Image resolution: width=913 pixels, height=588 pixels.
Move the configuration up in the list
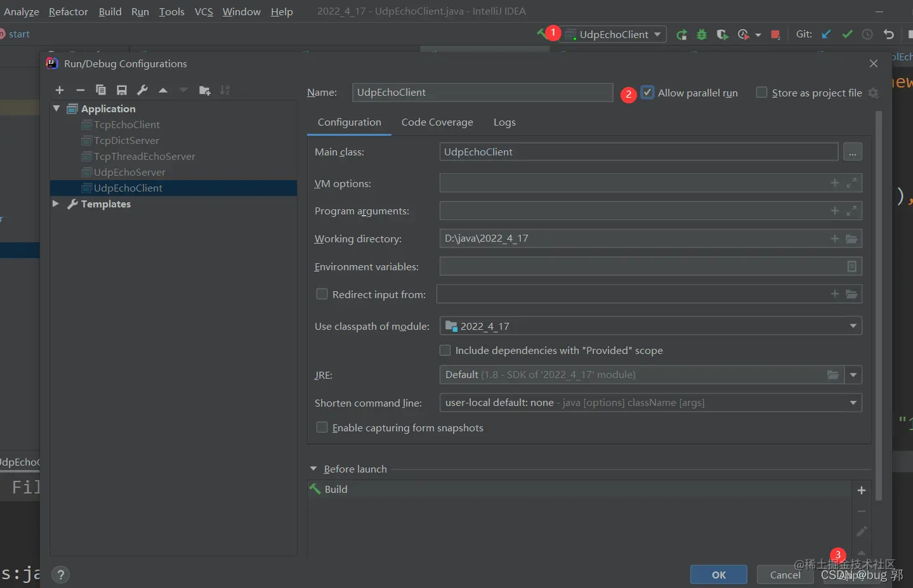coord(163,90)
